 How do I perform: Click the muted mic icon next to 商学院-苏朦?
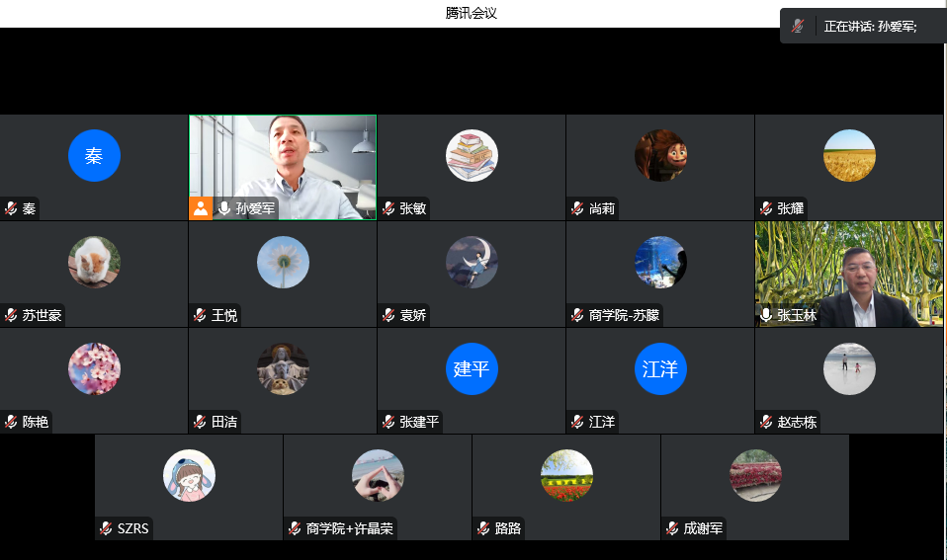(577, 315)
